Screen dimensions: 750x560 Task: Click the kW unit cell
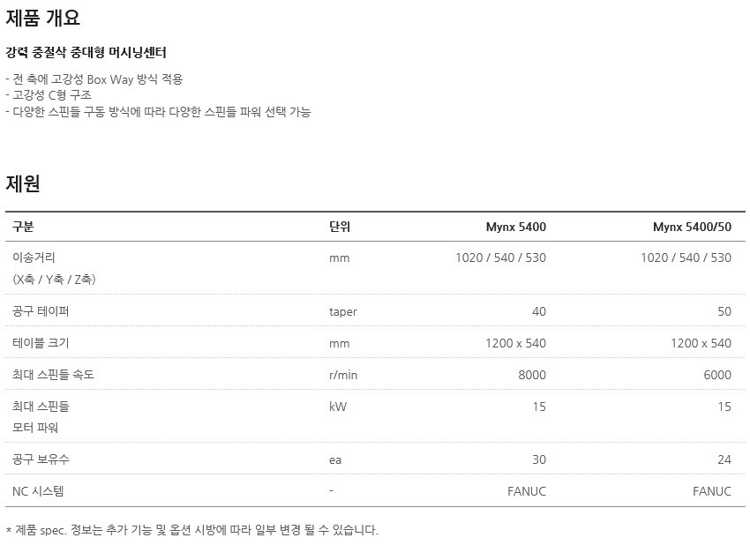click(338, 407)
